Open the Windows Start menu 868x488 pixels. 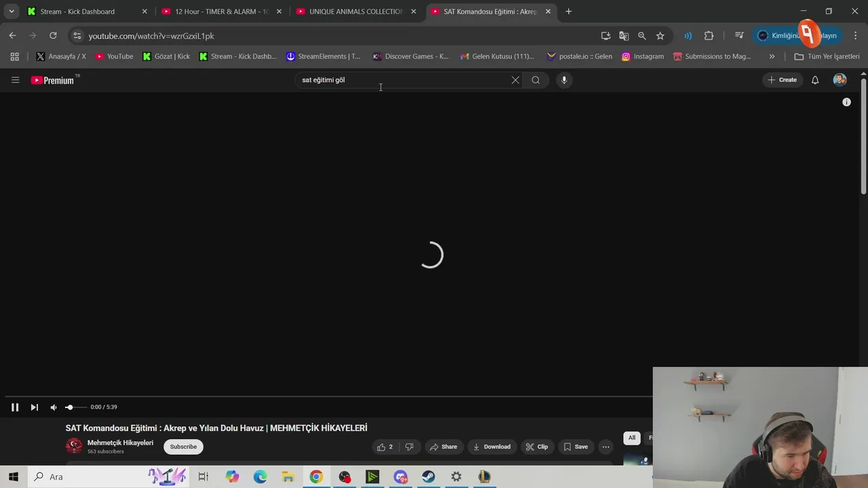14,477
